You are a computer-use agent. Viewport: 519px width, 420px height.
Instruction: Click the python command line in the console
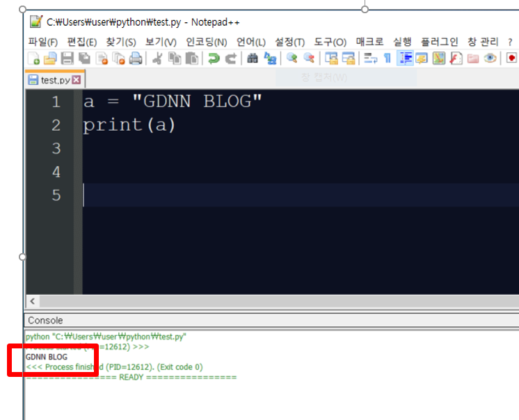click(x=106, y=337)
